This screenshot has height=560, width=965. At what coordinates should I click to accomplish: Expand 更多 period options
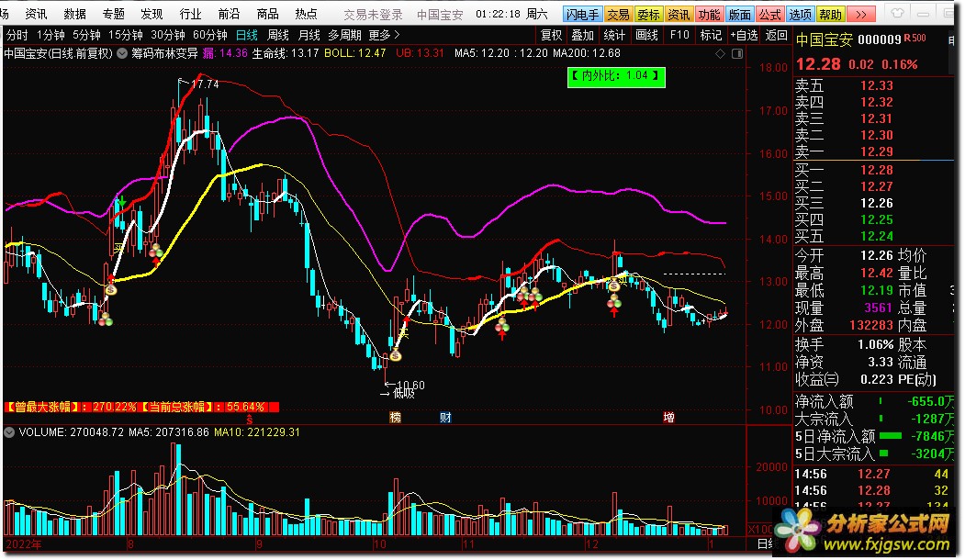[384, 35]
